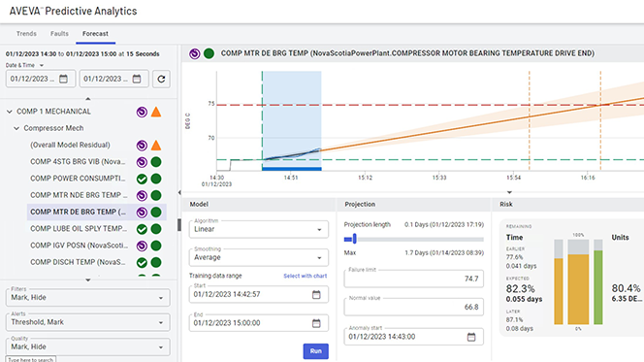Click the refresh icon beside the date fields
This screenshot has width=644, height=362.
[161, 79]
